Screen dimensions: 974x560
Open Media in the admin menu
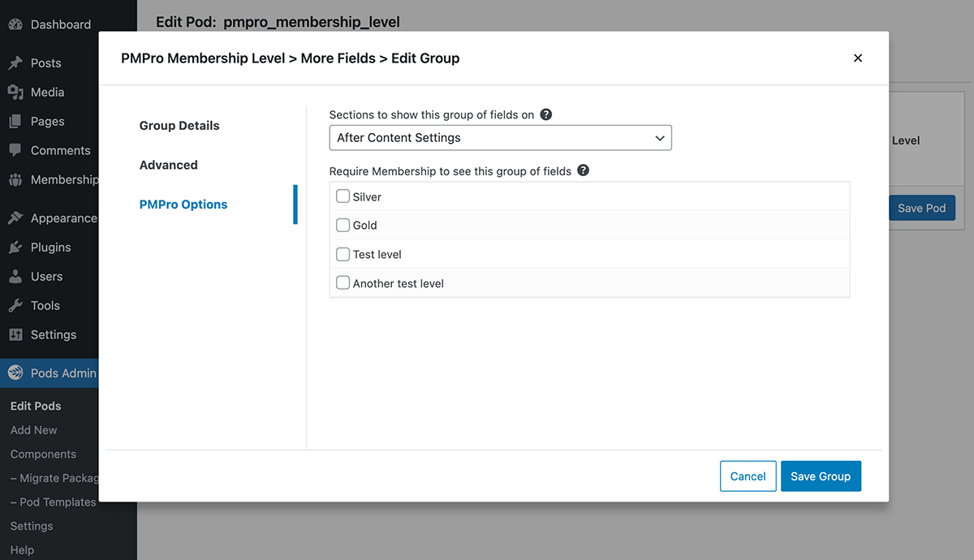(x=47, y=92)
